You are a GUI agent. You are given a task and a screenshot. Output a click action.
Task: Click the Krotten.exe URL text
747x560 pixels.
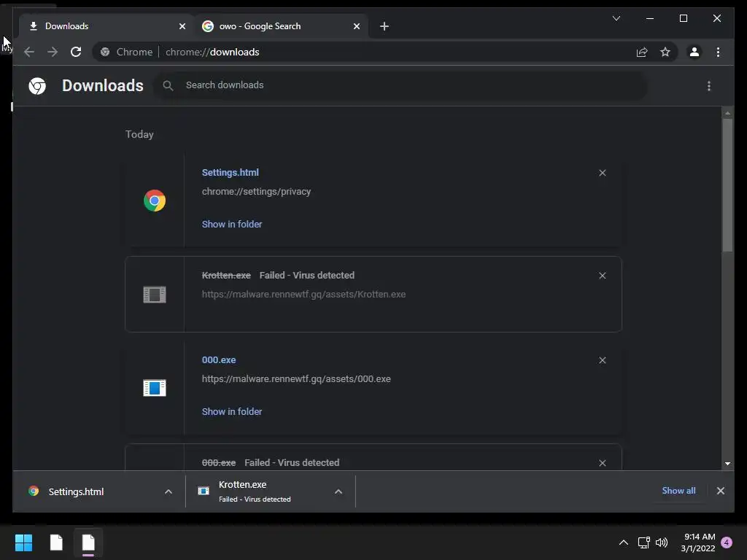(303, 295)
